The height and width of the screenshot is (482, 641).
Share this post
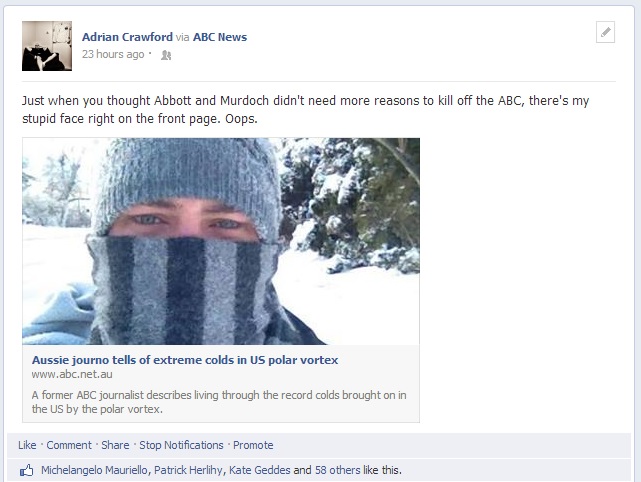(x=115, y=445)
